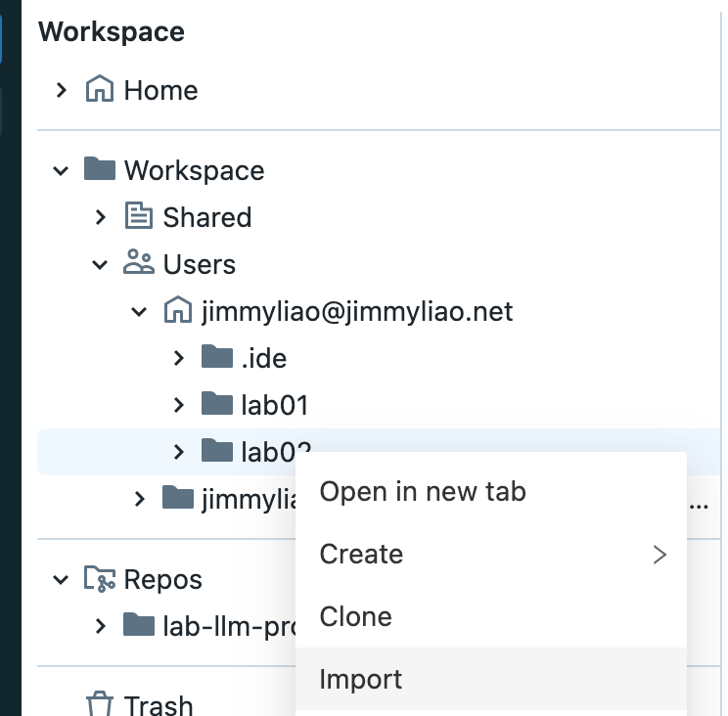
Task: Collapse the Users tree node
Action: 101,264
